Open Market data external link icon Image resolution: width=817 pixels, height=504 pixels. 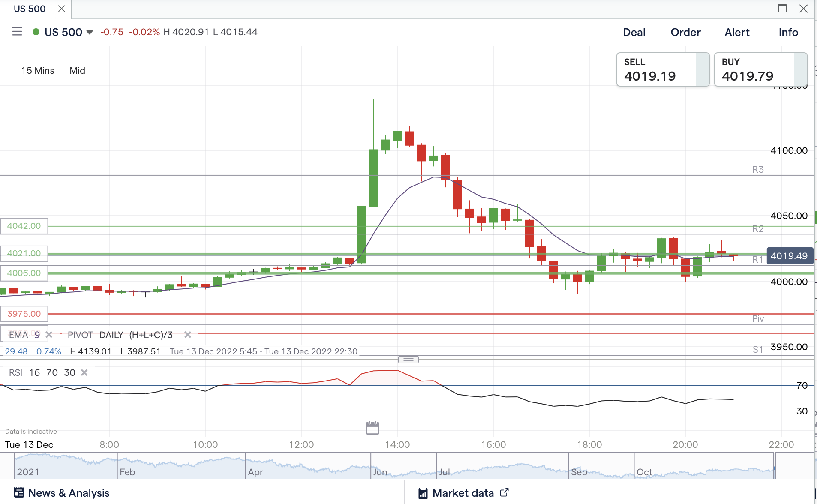(505, 492)
